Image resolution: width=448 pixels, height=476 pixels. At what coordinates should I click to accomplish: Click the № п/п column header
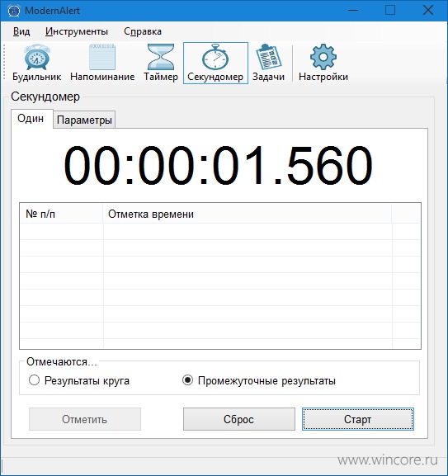(x=62, y=214)
